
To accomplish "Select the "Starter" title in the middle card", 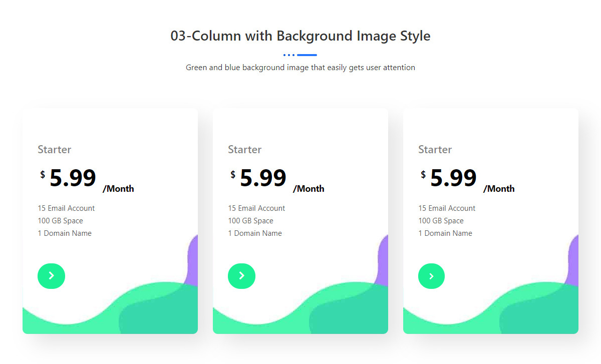I will click(x=245, y=149).
